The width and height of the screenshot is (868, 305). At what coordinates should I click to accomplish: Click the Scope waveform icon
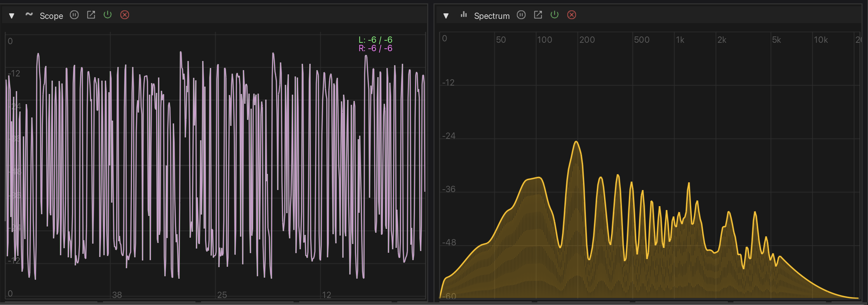(x=29, y=15)
